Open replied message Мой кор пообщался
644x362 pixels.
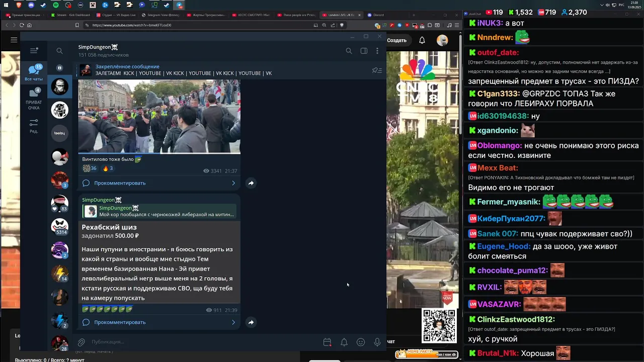(x=159, y=211)
